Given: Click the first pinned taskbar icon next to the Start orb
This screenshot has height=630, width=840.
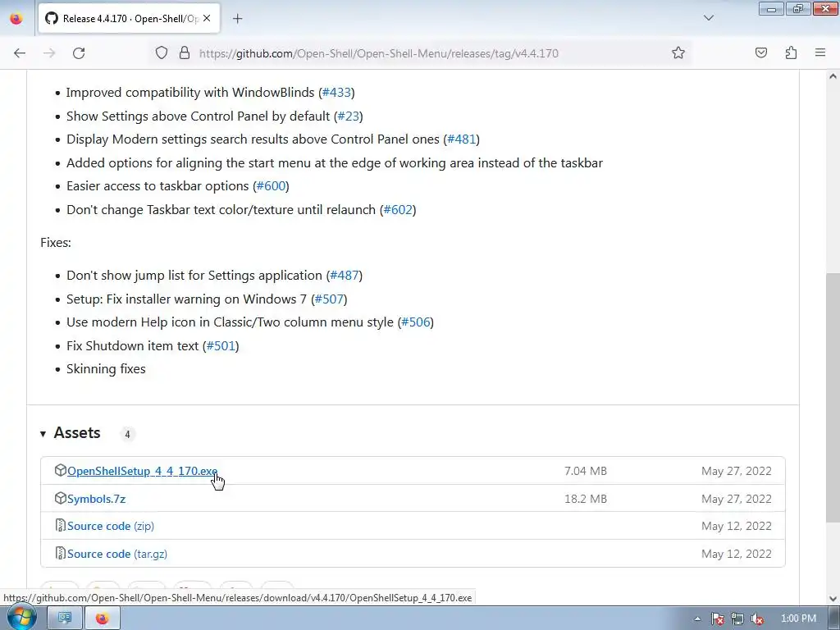Looking at the screenshot, I should click(x=64, y=619).
